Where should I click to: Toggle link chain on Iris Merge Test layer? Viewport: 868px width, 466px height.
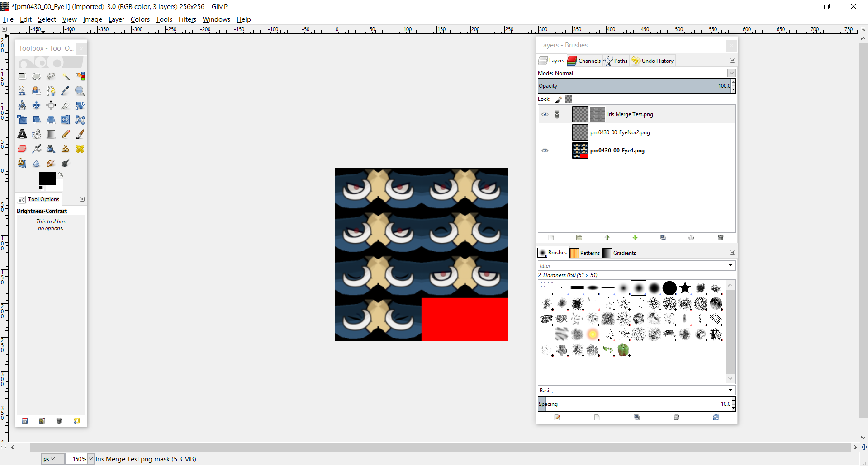point(557,114)
